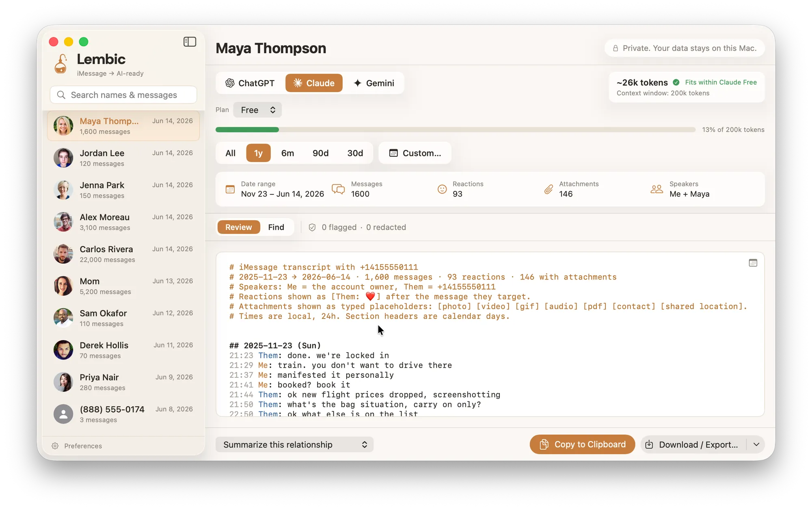Click 'Context window: 200k tokens' text
This screenshot has width=812, height=509.
(x=663, y=93)
